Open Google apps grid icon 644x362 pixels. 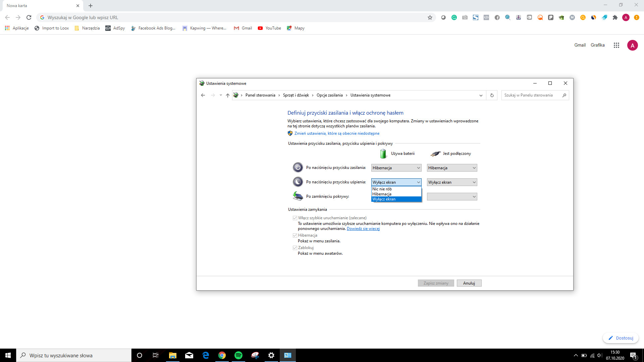(x=616, y=45)
